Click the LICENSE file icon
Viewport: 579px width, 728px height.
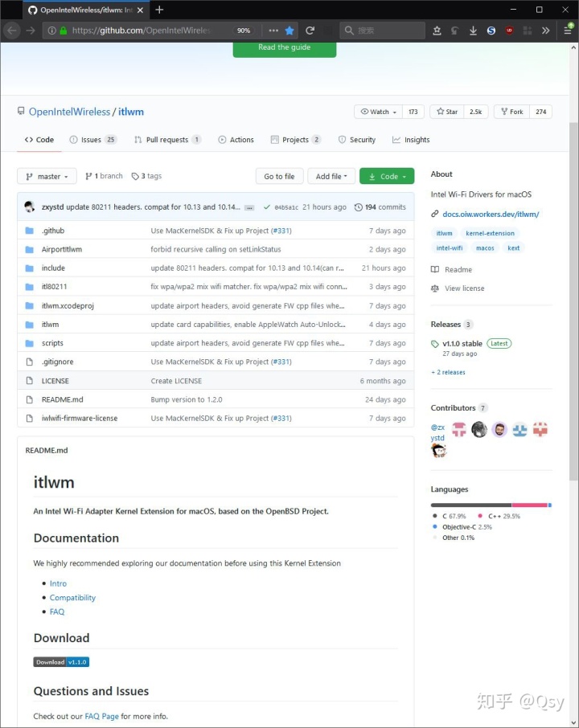pos(29,381)
